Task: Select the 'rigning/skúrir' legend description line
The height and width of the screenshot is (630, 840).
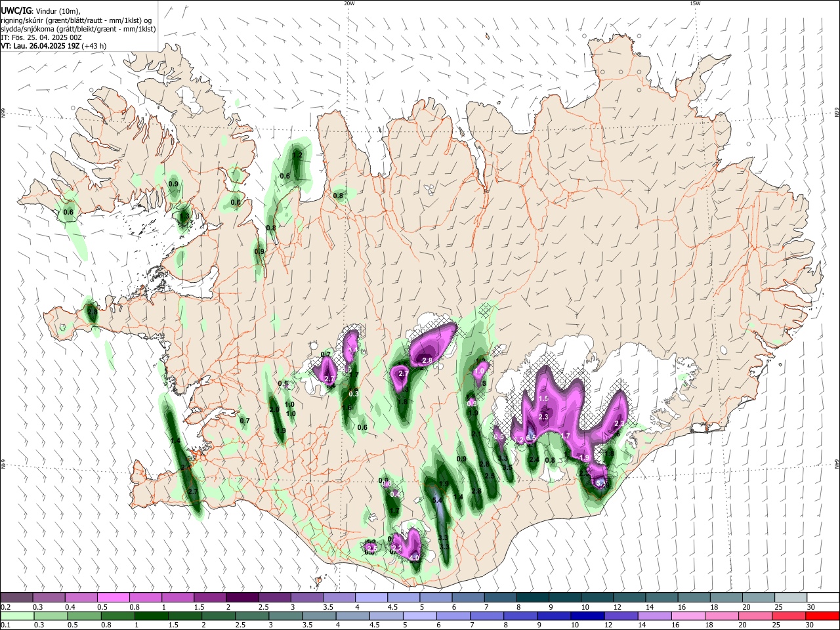Action: 75,20
